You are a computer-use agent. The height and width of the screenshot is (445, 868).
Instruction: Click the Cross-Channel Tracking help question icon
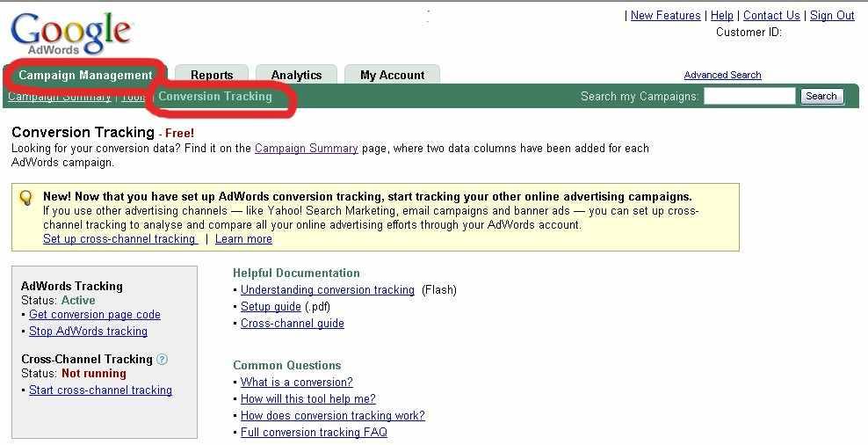click(x=162, y=359)
